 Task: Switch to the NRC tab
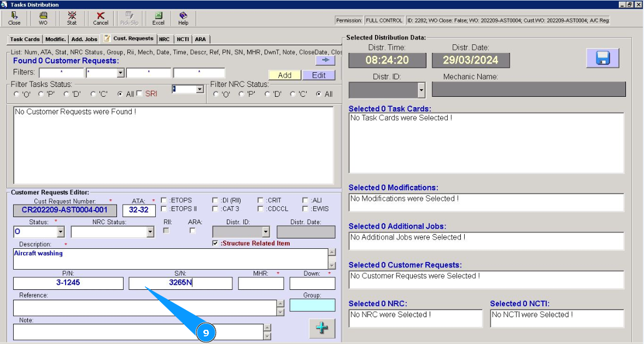pyautogui.click(x=165, y=39)
